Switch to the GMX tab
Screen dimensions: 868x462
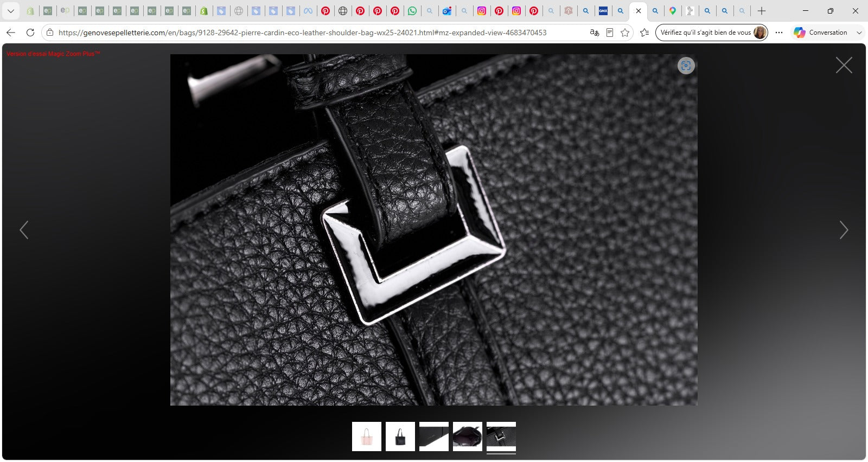click(x=603, y=11)
